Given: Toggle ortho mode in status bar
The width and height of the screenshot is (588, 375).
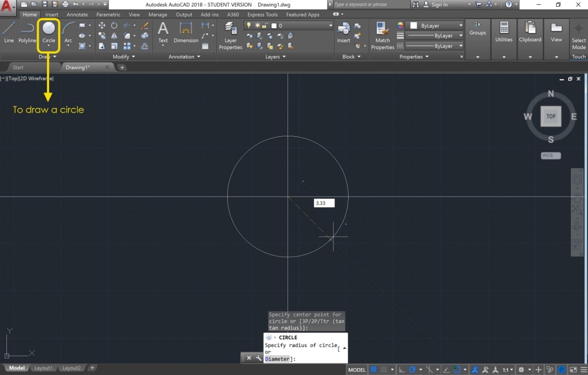Looking at the screenshot, I should point(402,369).
